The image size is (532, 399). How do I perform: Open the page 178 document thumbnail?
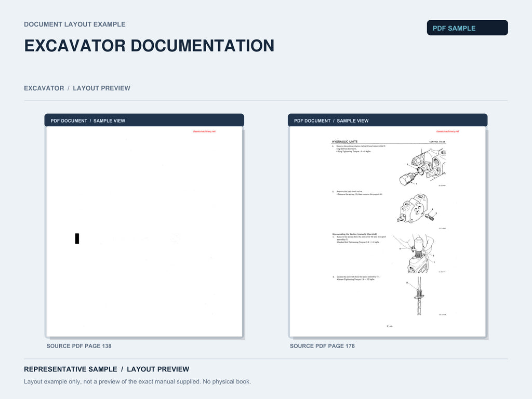click(388, 231)
